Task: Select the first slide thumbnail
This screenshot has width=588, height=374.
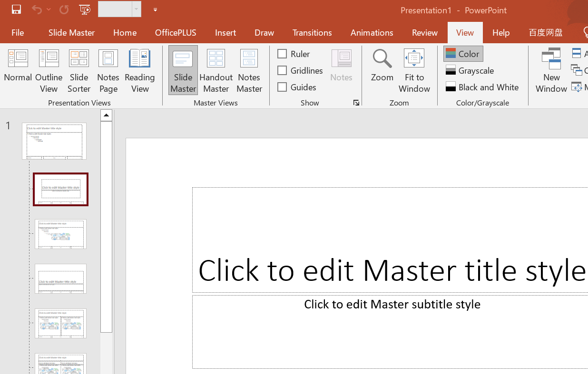Action: pyautogui.click(x=54, y=141)
